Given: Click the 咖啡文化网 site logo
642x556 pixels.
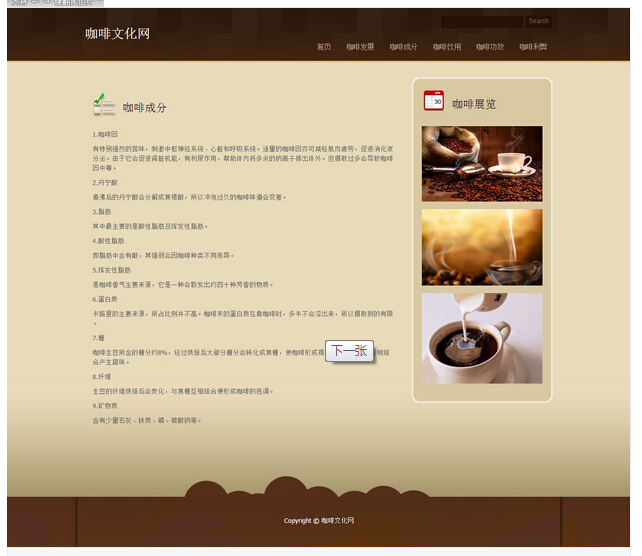Looking at the screenshot, I should [117, 34].
